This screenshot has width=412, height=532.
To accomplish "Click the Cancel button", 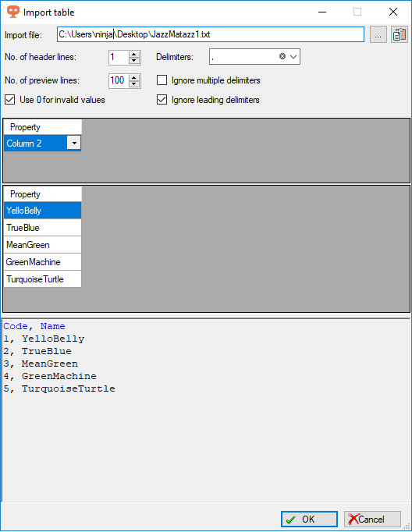I will pos(372,519).
